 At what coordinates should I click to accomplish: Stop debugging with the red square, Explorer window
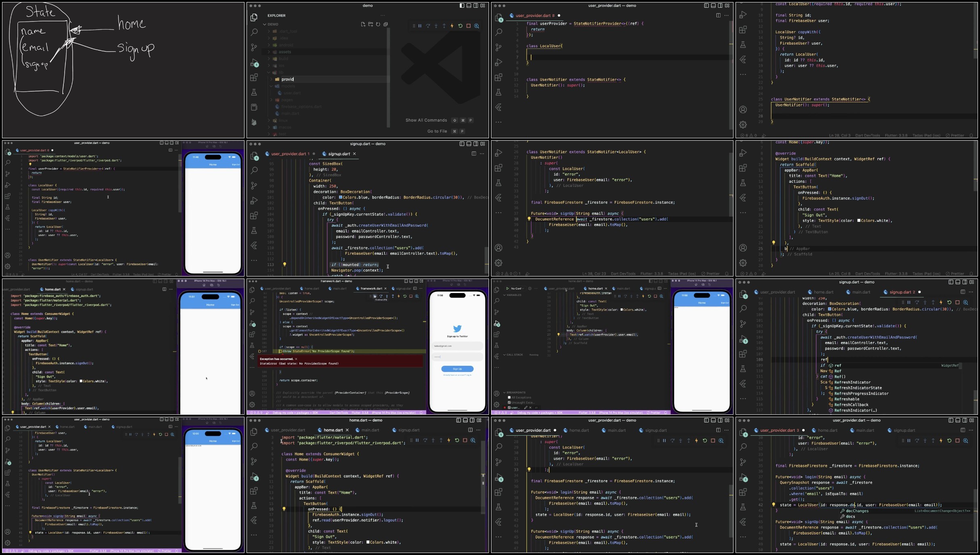[468, 26]
